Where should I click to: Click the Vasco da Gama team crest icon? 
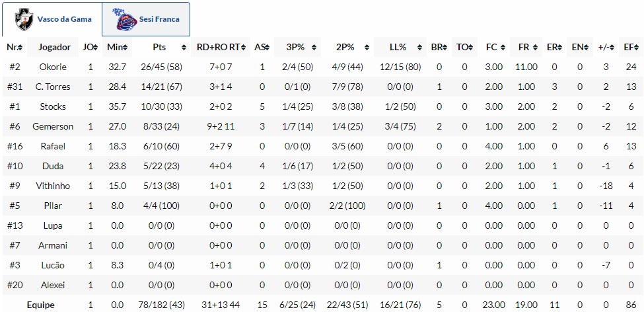tap(25, 19)
